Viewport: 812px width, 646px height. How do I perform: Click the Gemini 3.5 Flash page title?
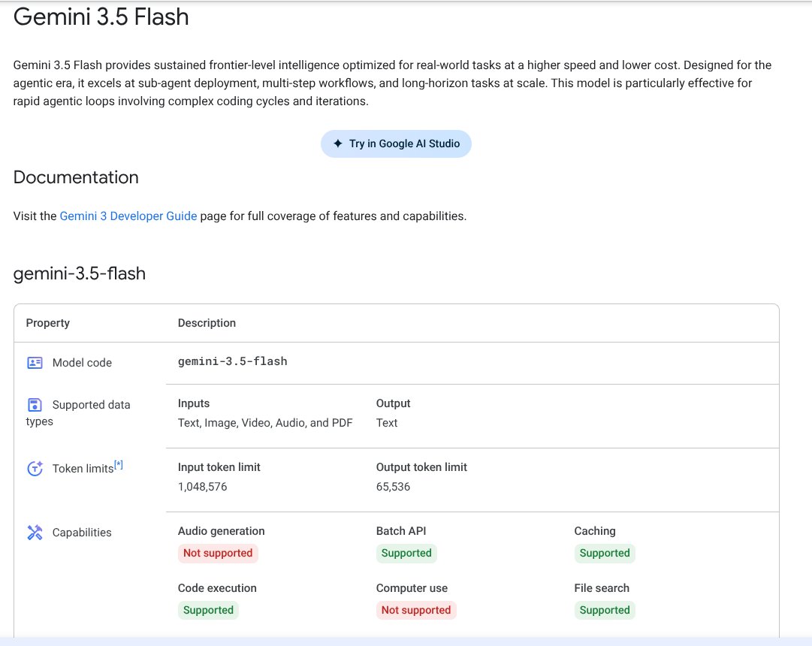click(x=101, y=17)
